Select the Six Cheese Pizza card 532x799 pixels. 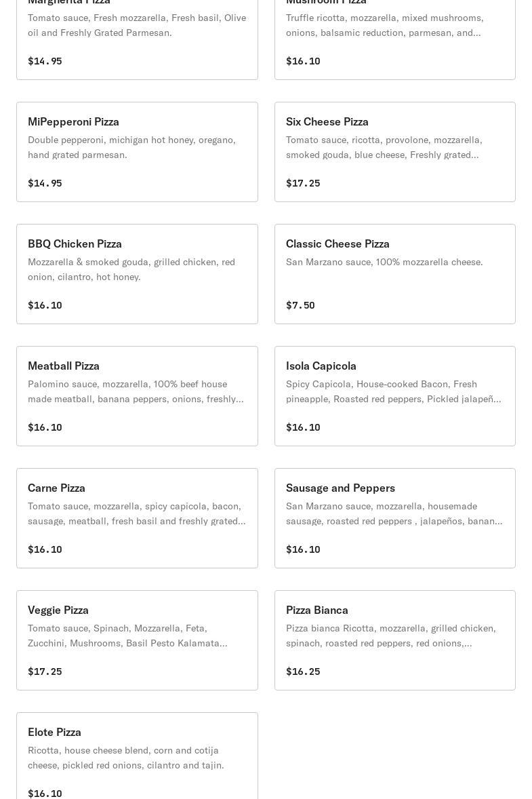(x=394, y=152)
